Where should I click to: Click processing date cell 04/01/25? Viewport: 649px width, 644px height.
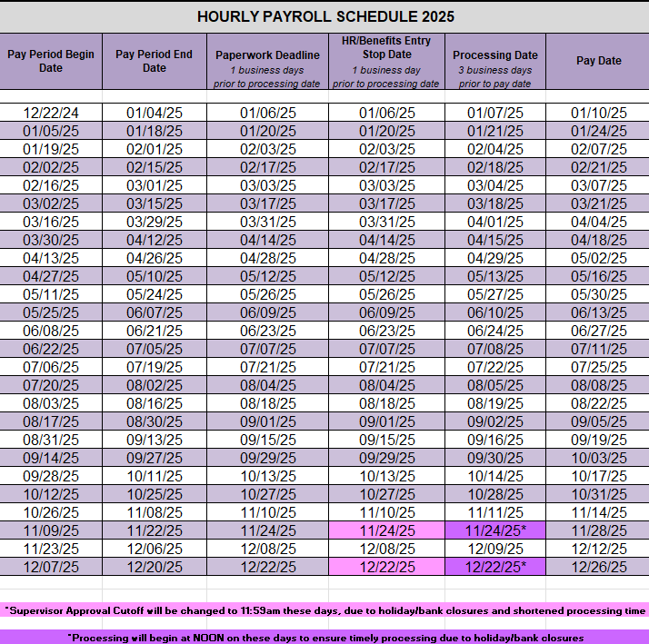click(495, 222)
